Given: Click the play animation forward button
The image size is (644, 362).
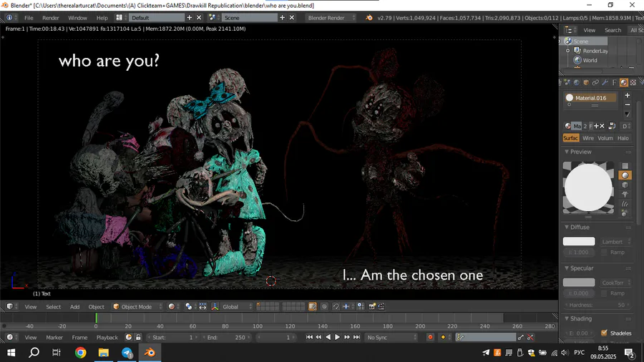Looking at the screenshot, I should [x=337, y=338].
